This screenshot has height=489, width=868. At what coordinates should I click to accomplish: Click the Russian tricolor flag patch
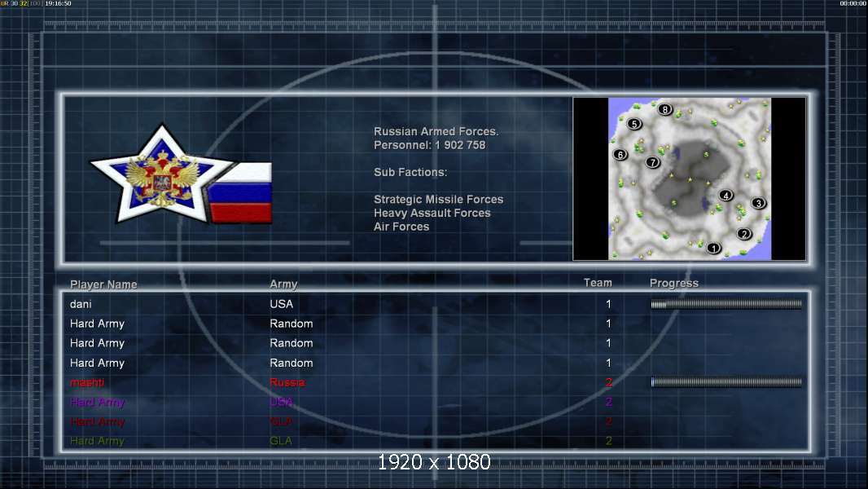click(241, 192)
